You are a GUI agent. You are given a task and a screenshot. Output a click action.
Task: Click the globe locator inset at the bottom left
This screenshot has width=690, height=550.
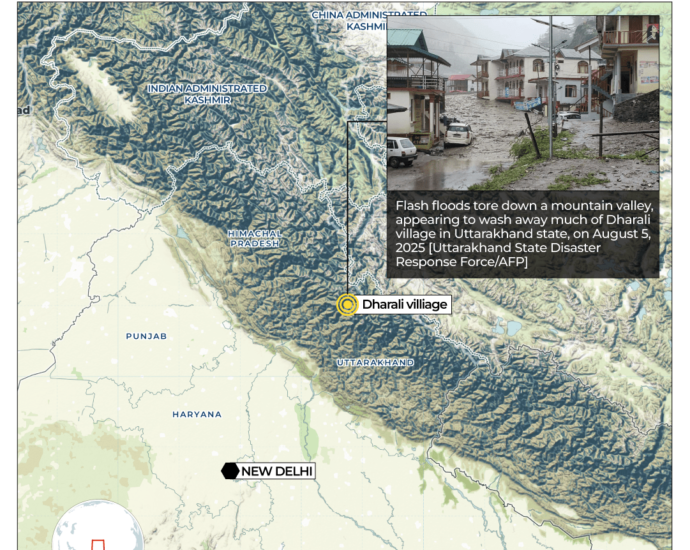coord(98,525)
